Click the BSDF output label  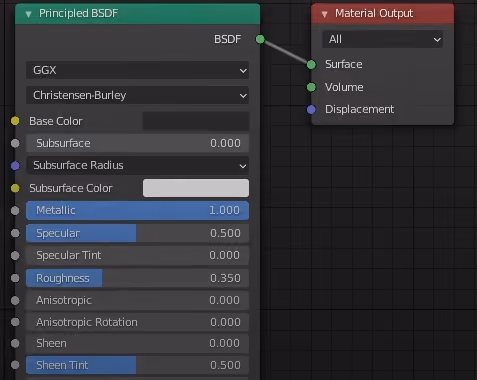pyautogui.click(x=227, y=39)
